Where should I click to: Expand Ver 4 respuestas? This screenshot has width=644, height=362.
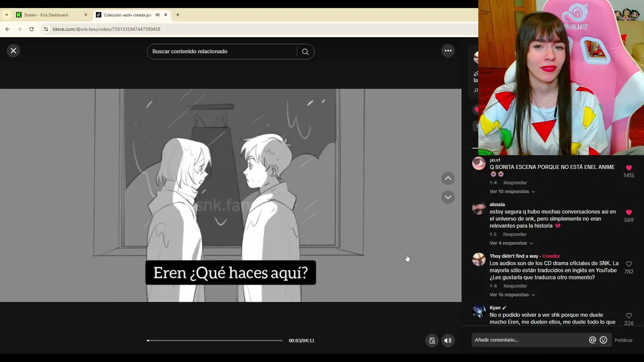point(511,243)
